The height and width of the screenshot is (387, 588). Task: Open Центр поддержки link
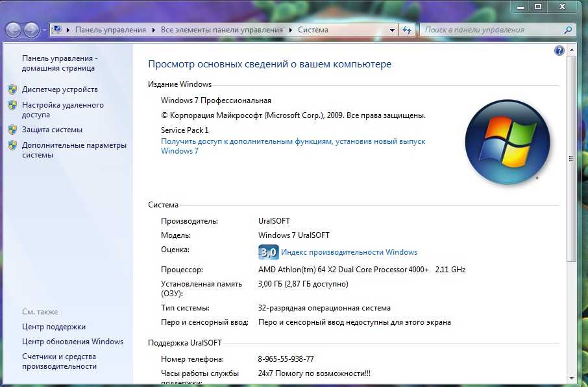[54, 327]
